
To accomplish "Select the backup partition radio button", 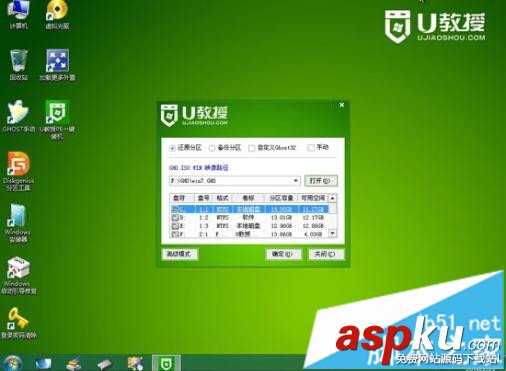I will click(212, 148).
